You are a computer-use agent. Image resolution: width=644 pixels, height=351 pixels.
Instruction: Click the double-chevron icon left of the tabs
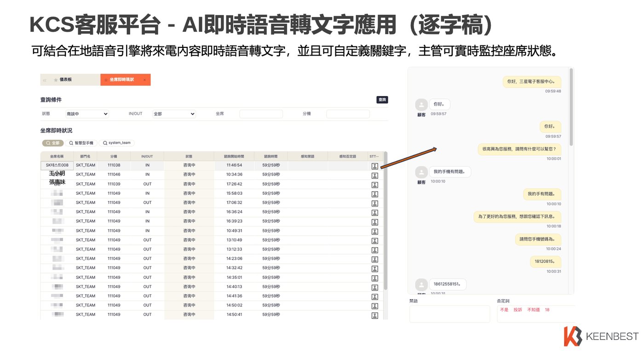pos(45,80)
